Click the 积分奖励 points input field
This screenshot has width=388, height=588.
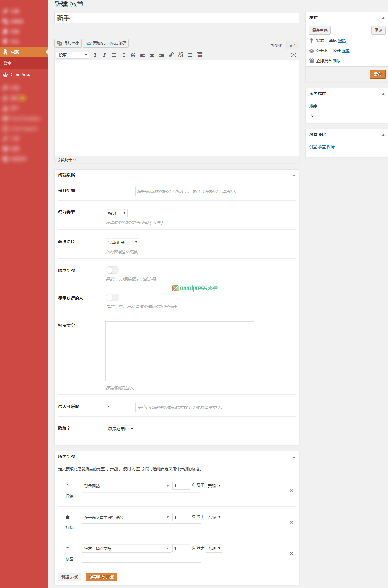click(121, 191)
